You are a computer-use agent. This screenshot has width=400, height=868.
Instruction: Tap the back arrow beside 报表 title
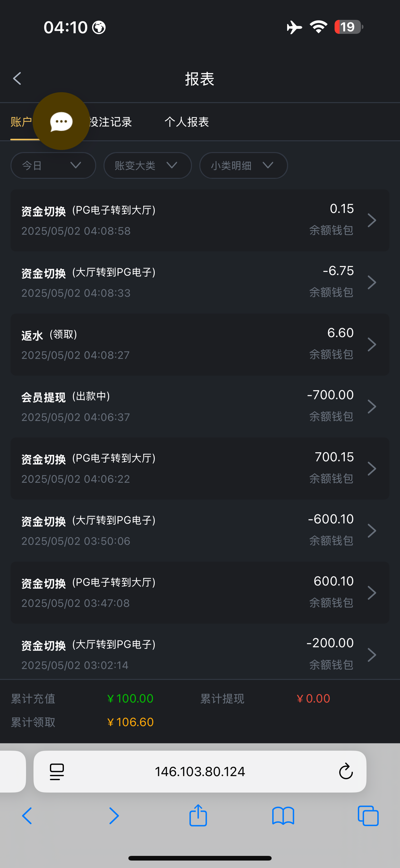17,79
